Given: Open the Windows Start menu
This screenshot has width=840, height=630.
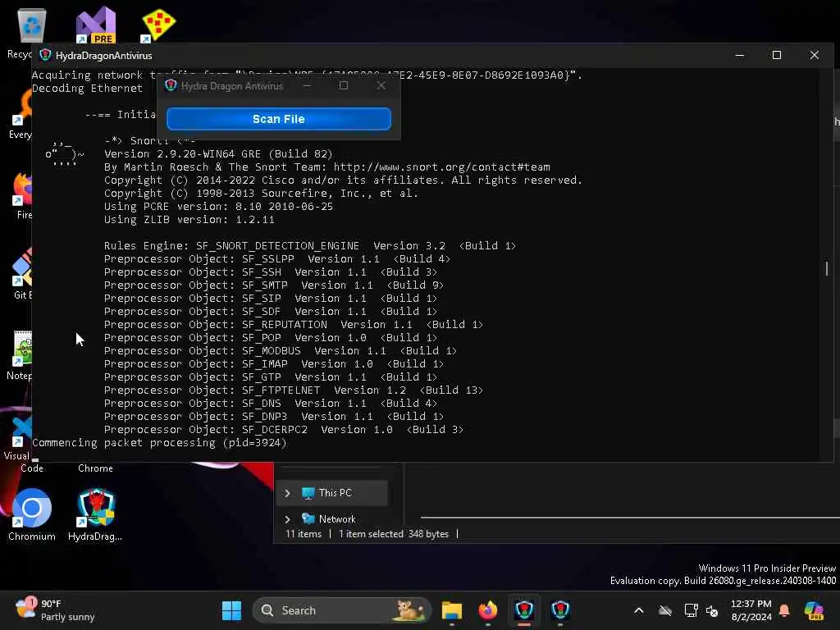Looking at the screenshot, I should (232, 610).
